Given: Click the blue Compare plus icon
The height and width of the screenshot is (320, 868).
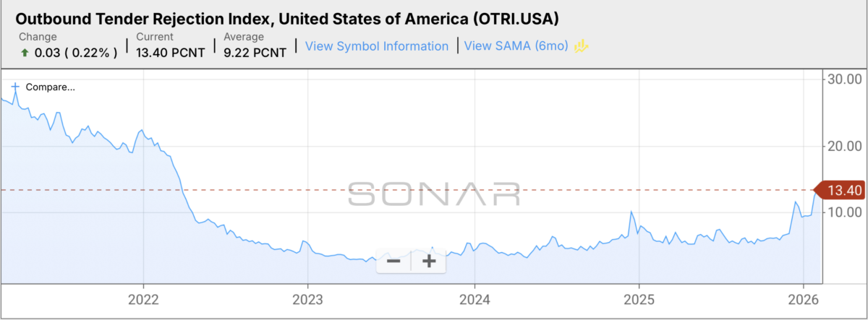Looking at the screenshot, I should pos(15,87).
